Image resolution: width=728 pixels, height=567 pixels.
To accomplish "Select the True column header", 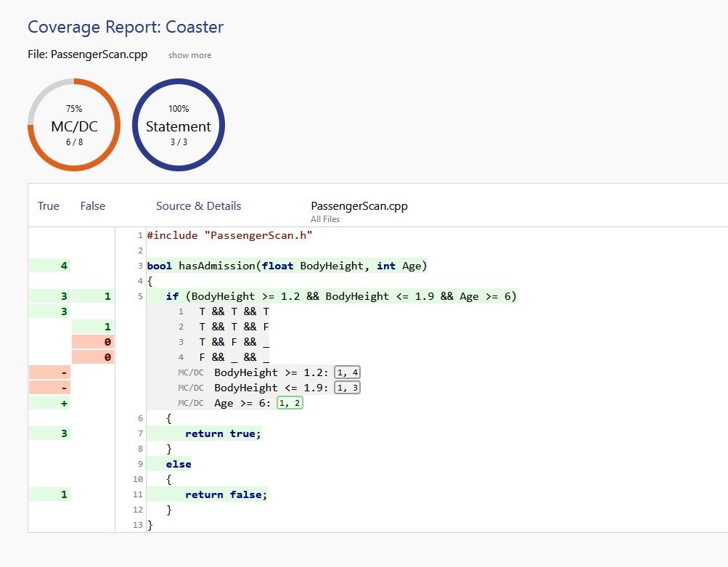I will coord(48,205).
